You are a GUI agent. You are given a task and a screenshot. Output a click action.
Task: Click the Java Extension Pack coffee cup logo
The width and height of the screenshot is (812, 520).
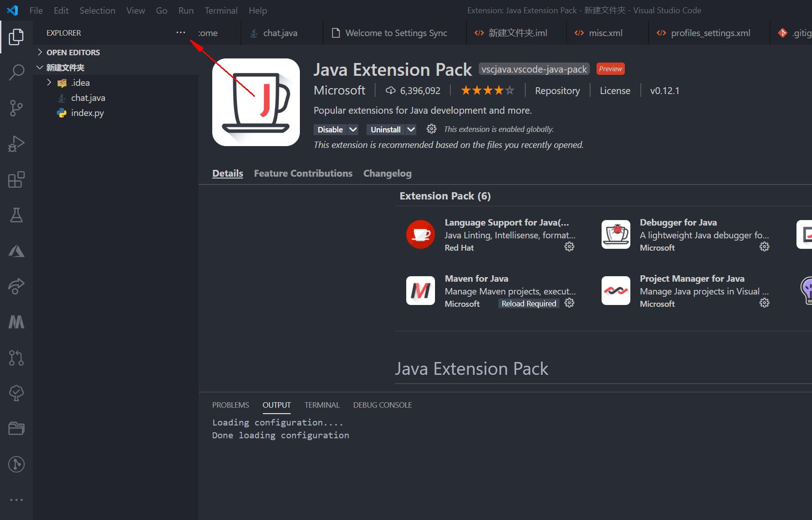(256, 102)
